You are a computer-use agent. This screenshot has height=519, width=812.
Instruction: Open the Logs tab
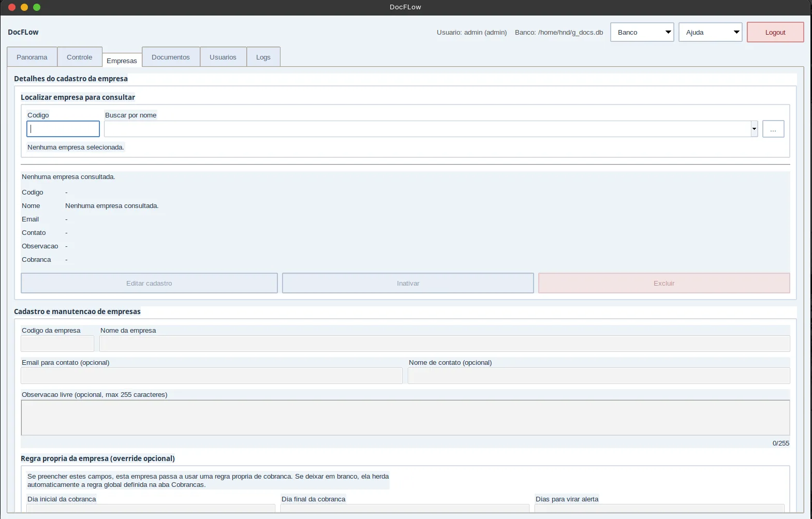pyautogui.click(x=263, y=57)
